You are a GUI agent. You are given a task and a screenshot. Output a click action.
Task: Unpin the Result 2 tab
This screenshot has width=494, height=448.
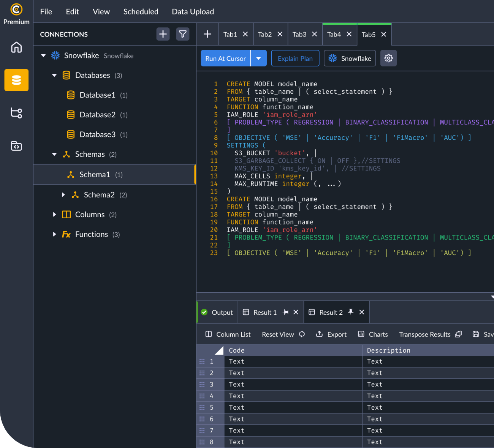351,312
